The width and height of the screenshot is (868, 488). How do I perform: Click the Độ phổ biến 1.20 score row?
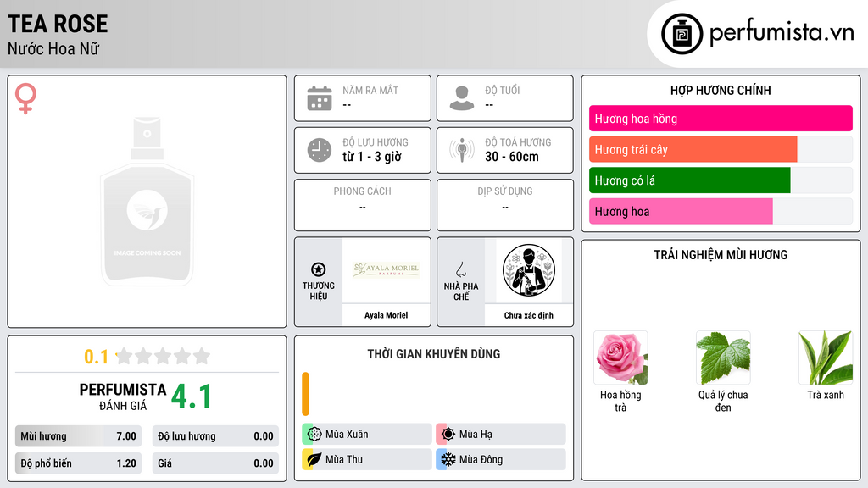(x=78, y=463)
